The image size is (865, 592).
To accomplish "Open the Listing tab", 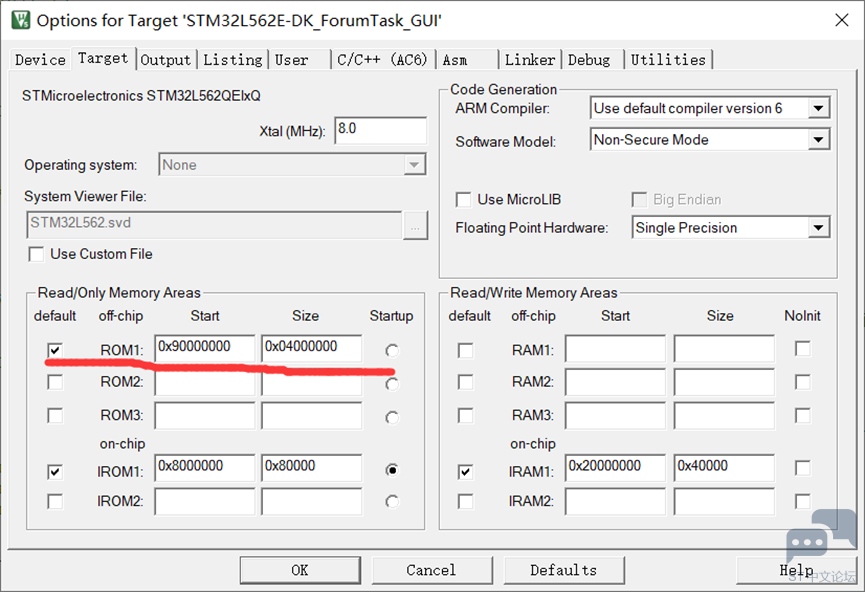I will click(232, 60).
